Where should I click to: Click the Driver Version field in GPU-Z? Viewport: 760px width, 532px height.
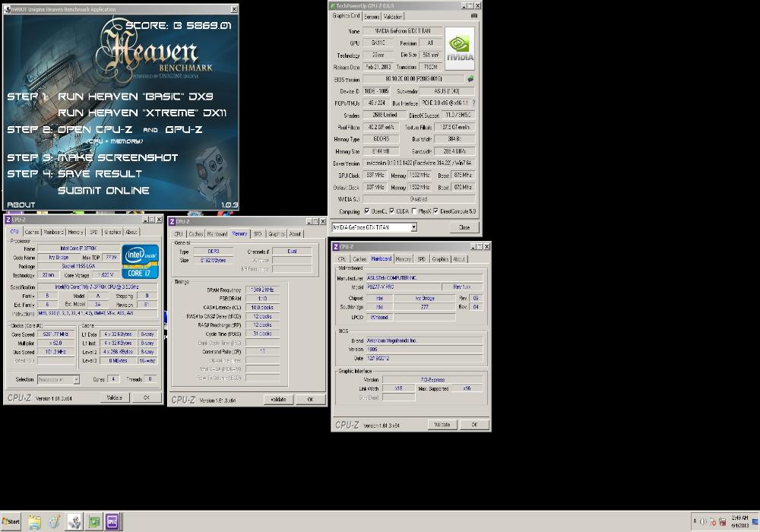[x=419, y=163]
